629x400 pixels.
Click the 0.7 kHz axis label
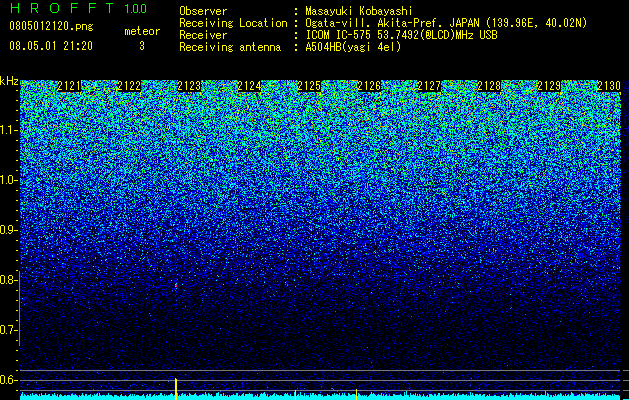(8, 330)
